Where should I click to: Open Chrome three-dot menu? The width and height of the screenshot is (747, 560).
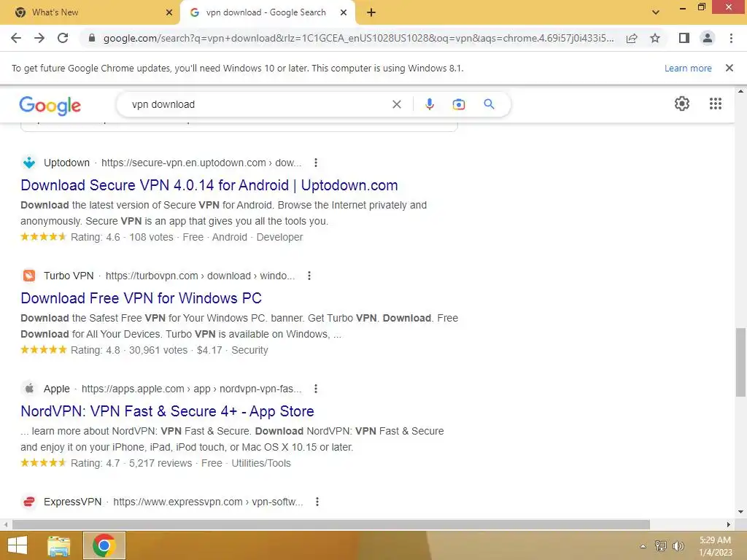(x=731, y=38)
